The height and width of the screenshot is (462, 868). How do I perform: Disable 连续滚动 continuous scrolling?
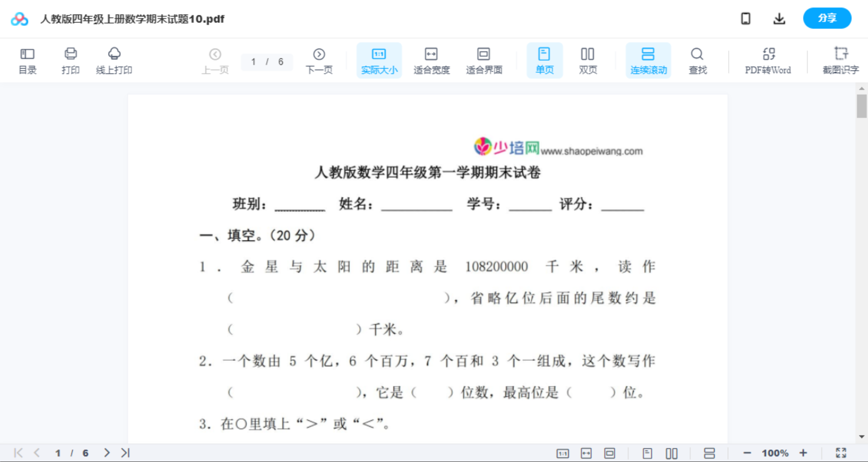pyautogui.click(x=648, y=60)
